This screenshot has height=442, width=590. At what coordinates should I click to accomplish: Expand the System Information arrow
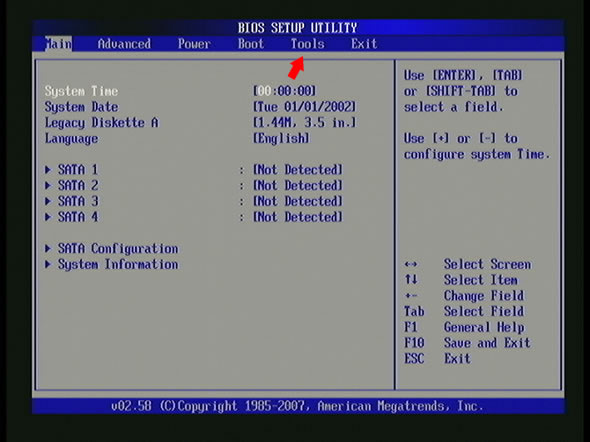pyautogui.click(x=48, y=264)
